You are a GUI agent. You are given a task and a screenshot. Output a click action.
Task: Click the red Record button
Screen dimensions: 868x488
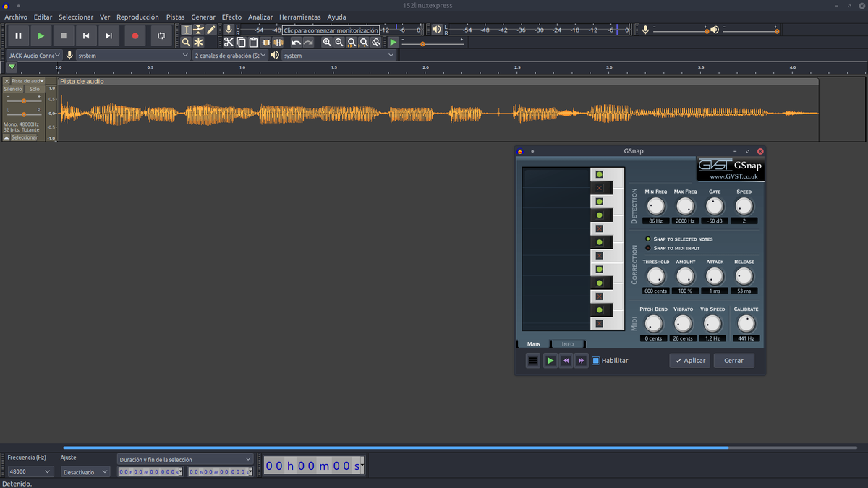point(135,35)
